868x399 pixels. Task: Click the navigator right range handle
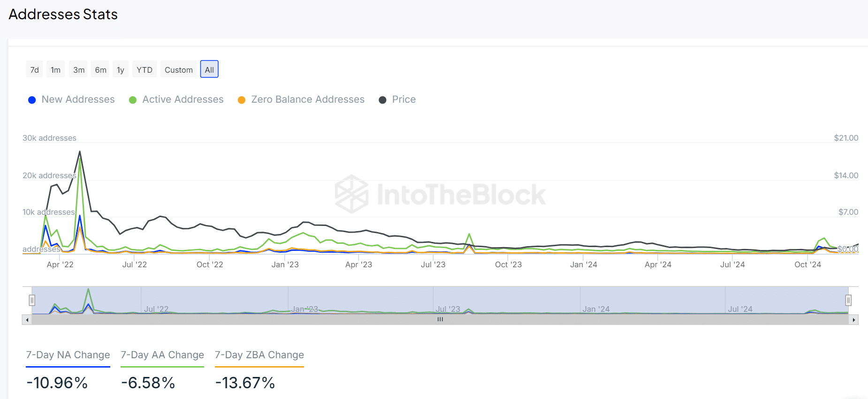(x=848, y=300)
